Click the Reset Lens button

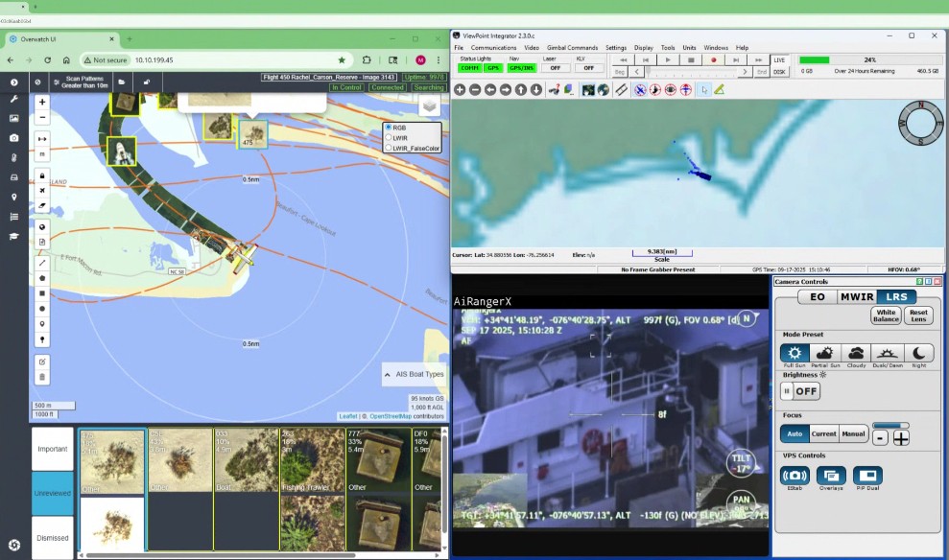[918, 315]
